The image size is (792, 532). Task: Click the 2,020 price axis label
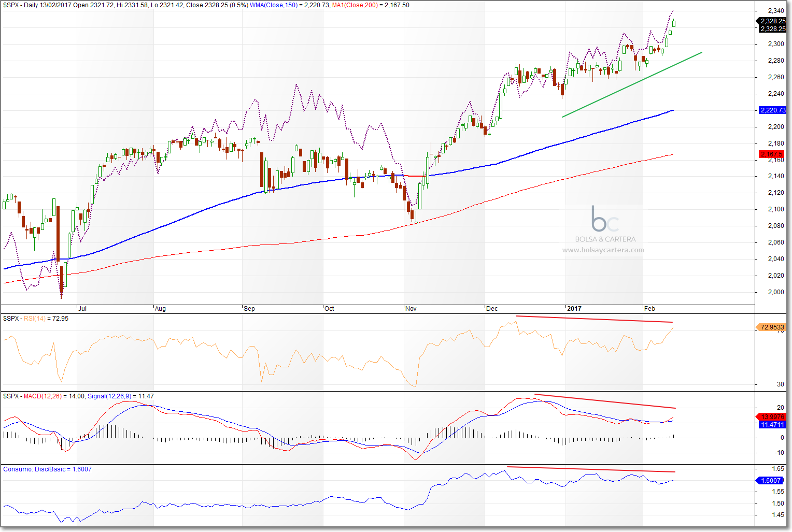click(x=776, y=276)
